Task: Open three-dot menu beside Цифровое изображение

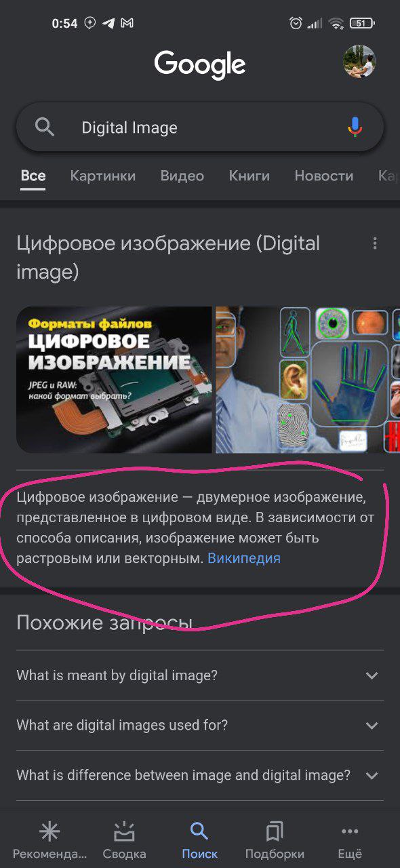Action: click(374, 243)
